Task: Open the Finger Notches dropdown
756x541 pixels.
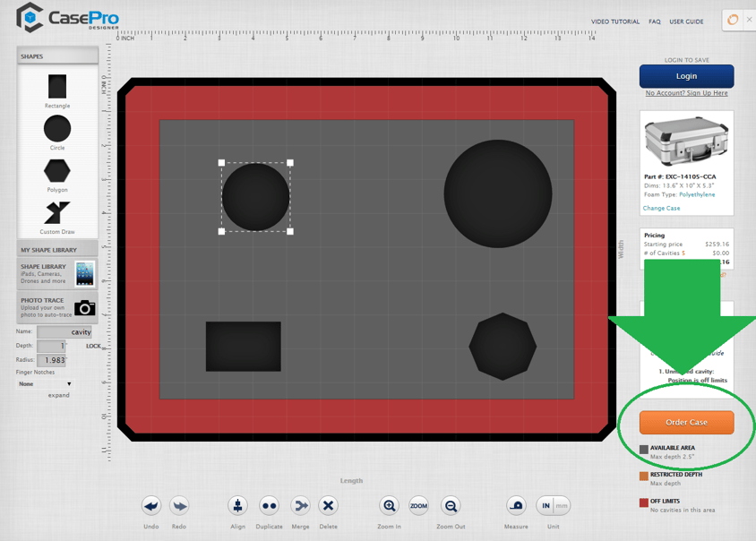Action: 45,383
